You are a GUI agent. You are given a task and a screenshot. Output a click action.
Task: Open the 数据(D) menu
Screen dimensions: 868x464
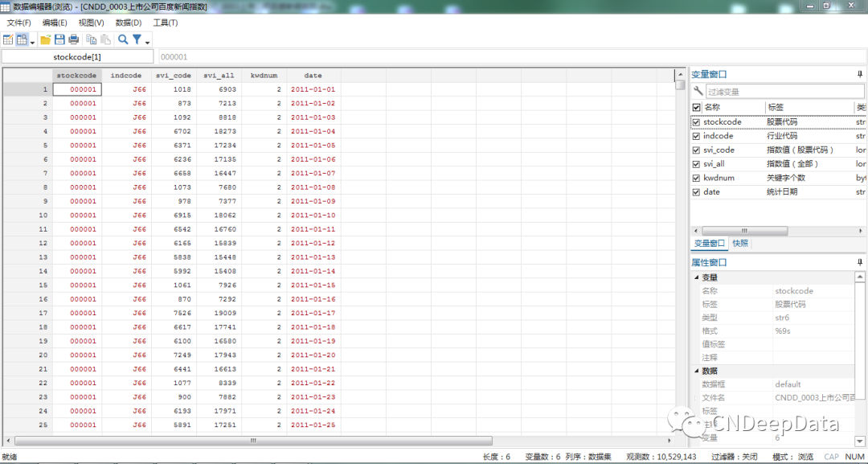tap(129, 23)
